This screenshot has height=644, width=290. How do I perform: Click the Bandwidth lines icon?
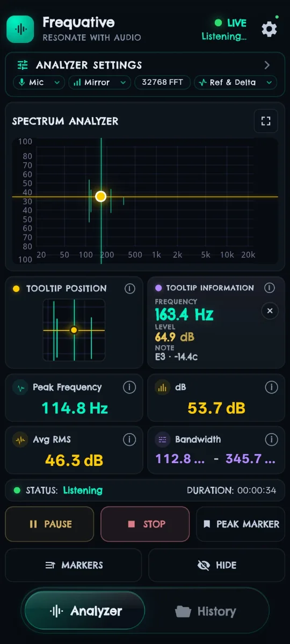coord(162,440)
